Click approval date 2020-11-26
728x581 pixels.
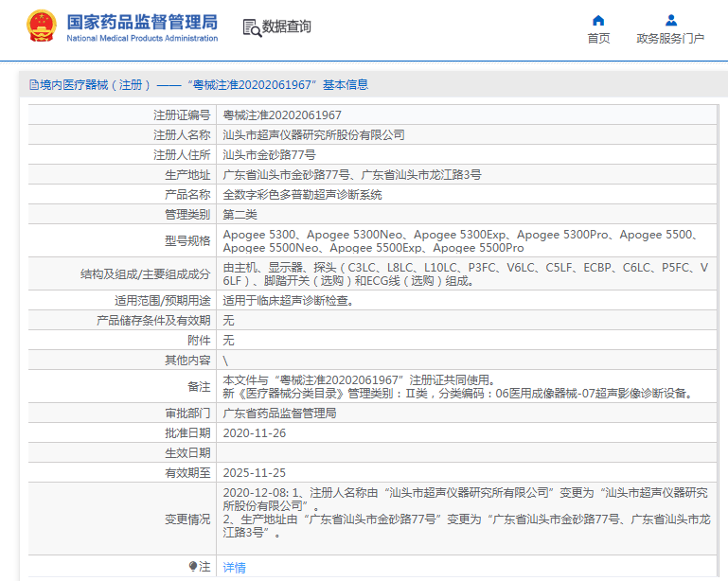[255, 433]
